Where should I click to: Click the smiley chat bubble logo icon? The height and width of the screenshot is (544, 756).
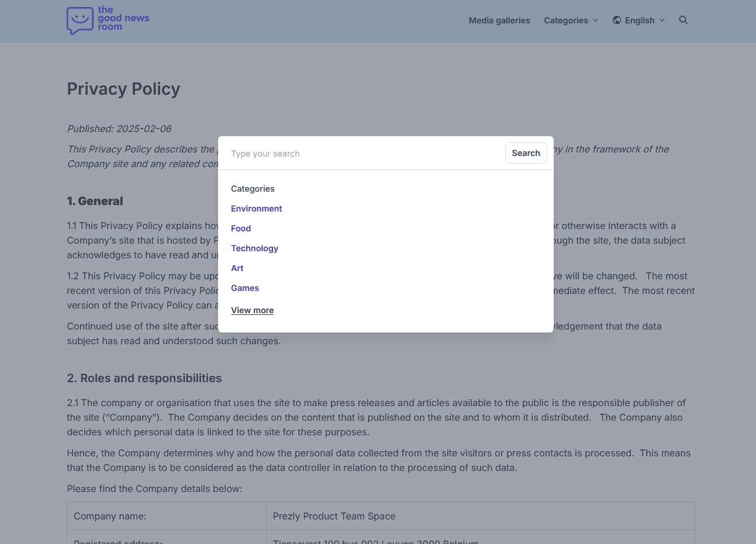(x=80, y=20)
